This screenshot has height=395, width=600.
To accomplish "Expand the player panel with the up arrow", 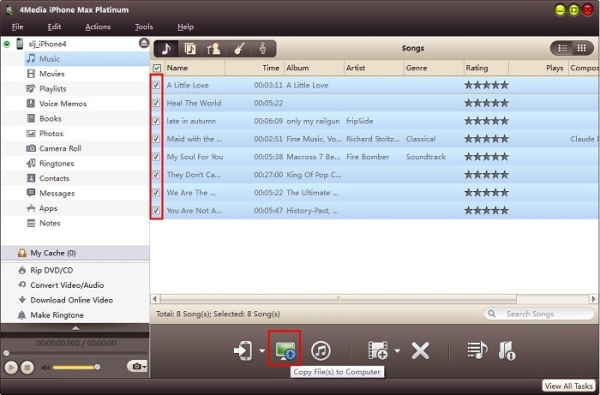I will [x=76, y=328].
